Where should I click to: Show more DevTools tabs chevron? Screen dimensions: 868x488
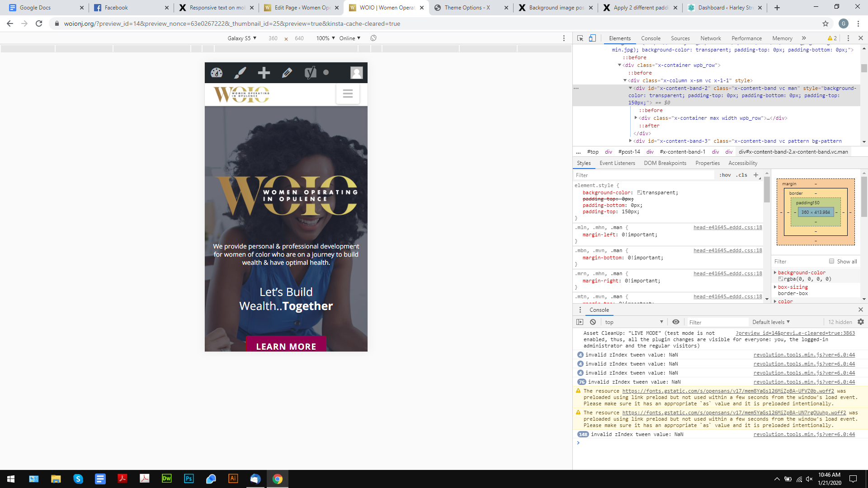(804, 38)
